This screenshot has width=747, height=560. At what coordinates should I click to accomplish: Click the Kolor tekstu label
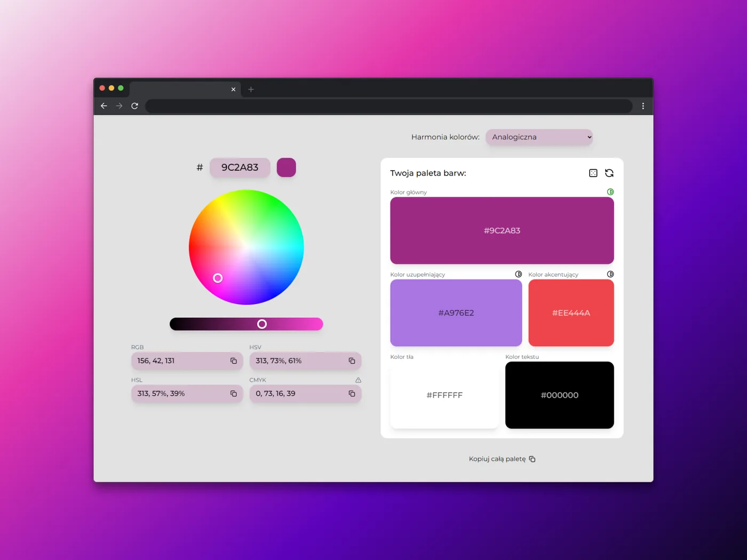coord(522,357)
